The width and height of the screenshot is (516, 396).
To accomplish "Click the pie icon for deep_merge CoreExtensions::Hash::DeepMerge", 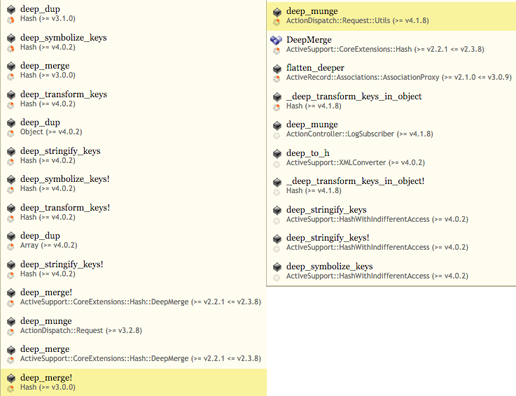I will pos(11,360).
